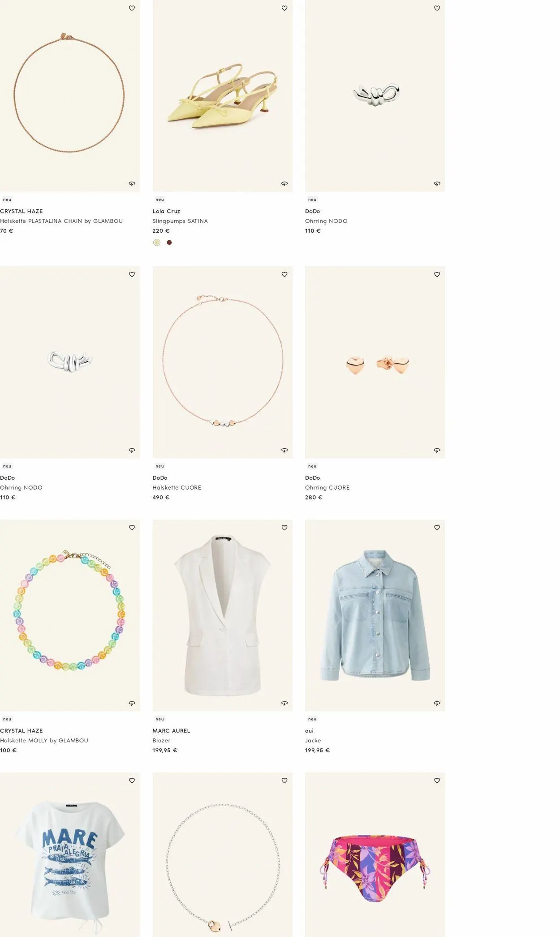Choose the dark red Slingpumps color
Screen dimensions: 560x937
coord(169,243)
